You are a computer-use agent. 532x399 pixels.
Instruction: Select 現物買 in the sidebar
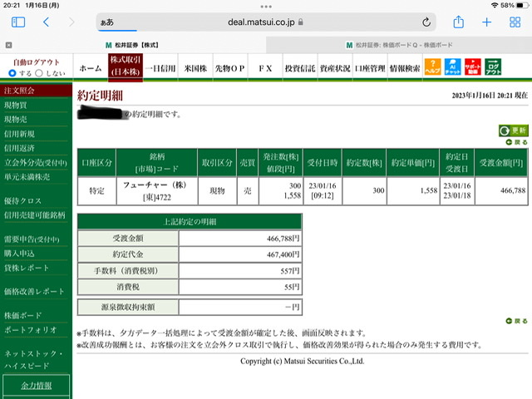pyautogui.click(x=16, y=106)
